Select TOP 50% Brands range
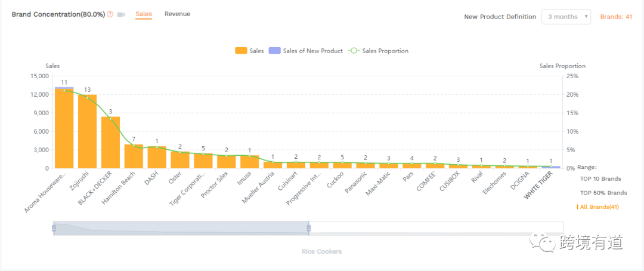The image size is (644, 271). 603,193
